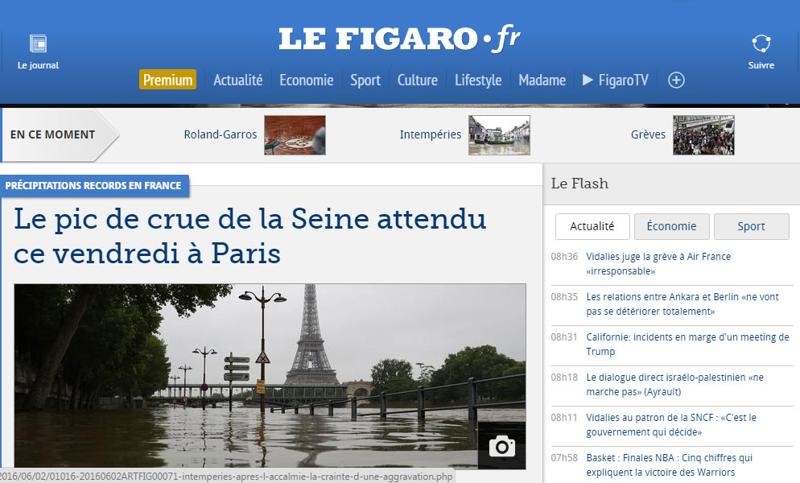Image resolution: width=800 pixels, height=483 pixels.
Task: Click Précipitations records en France tag
Action: tap(93, 186)
